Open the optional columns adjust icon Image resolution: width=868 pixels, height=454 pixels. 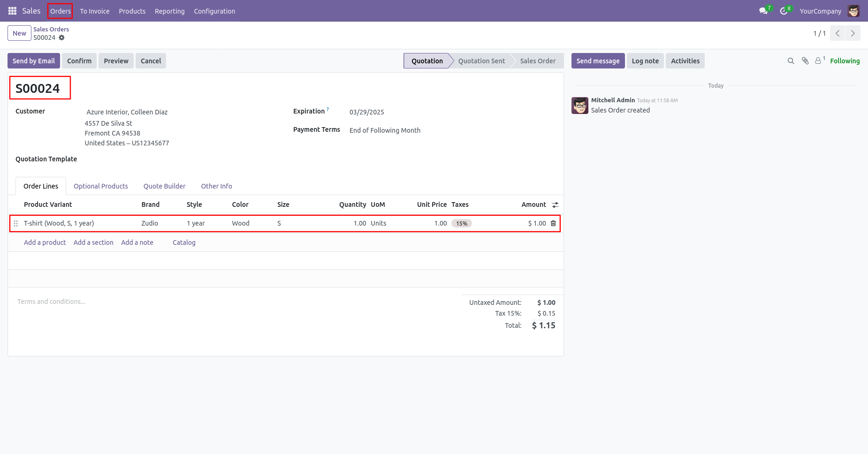click(x=555, y=205)
